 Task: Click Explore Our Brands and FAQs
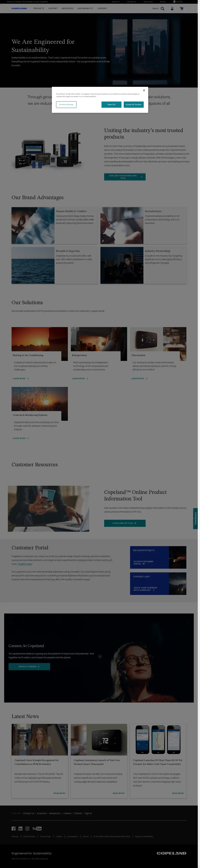[x=125, y=177]
